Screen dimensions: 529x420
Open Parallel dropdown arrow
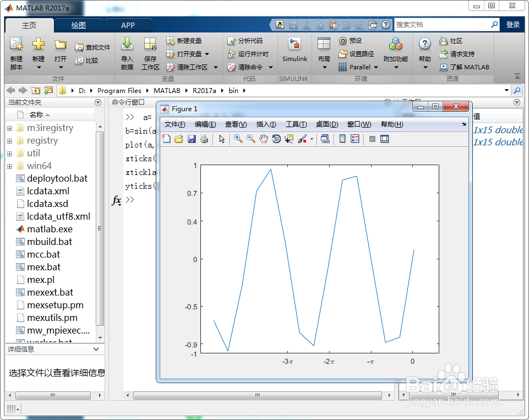click(376, 68)
